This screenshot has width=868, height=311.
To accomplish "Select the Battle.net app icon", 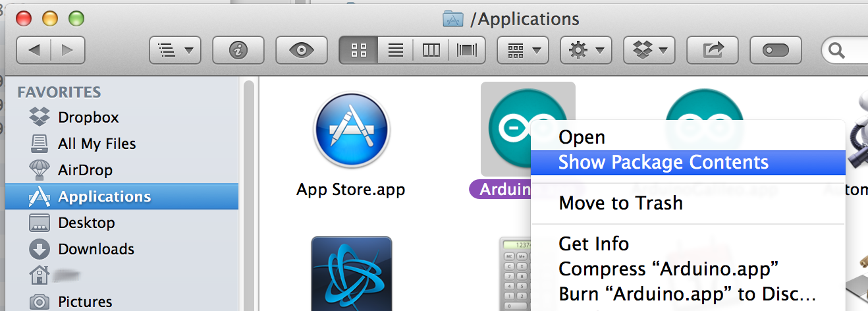I will [x=352, y=273].
